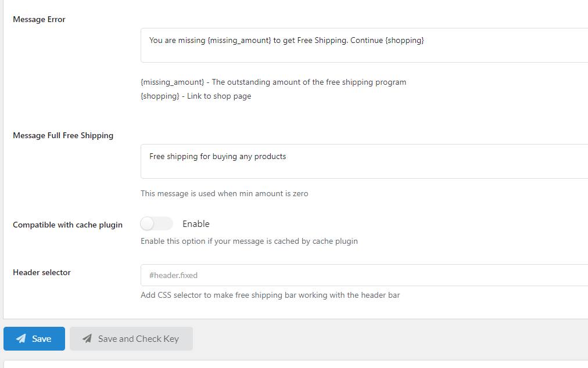The height and width of the screenshot is (368, 588).
Task: Click the paper plane icon on Save
Action: (21, 338)
